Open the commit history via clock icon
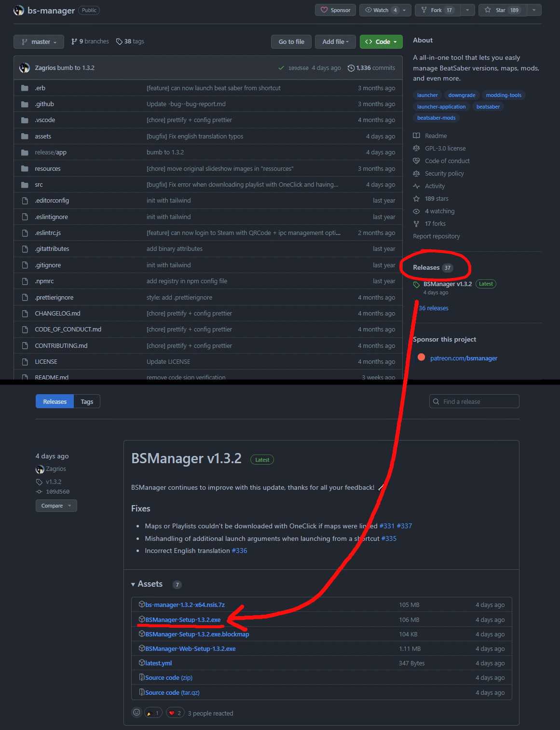 click(x=351, y=68)
